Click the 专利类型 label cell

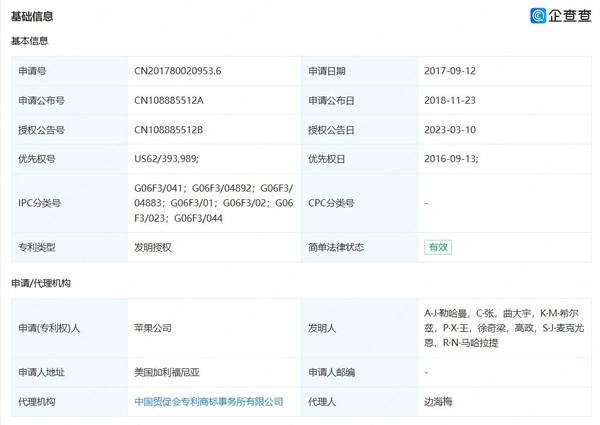(69, 248)
